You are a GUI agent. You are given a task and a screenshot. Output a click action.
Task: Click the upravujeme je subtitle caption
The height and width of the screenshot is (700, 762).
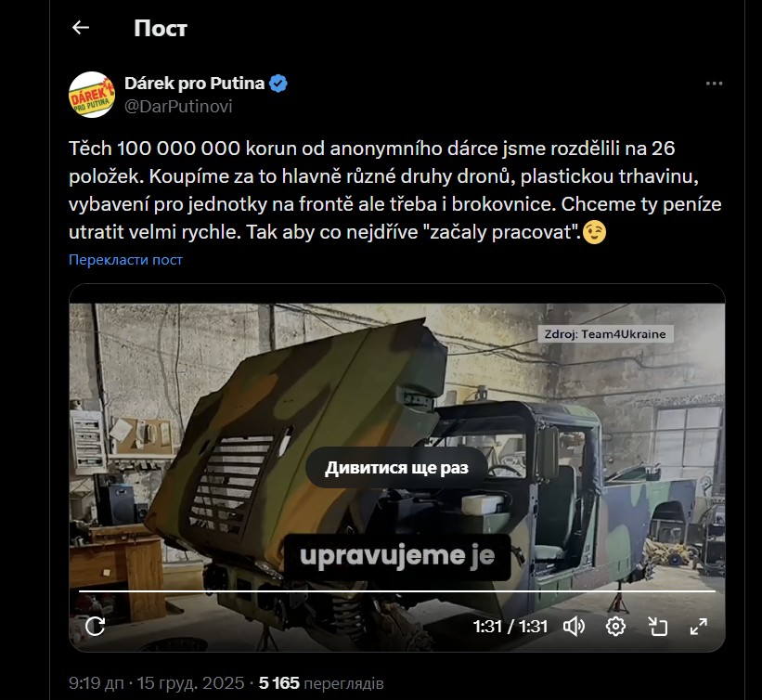(x=397, y=556)
